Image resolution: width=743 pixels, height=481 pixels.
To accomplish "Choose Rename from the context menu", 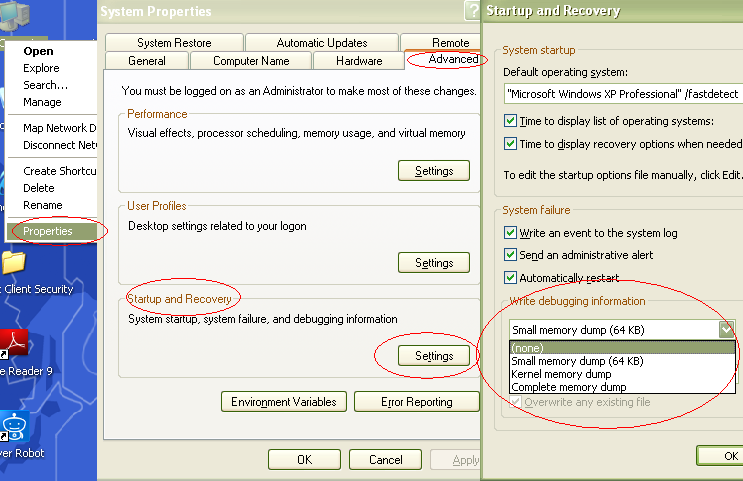I will point(52,205).
